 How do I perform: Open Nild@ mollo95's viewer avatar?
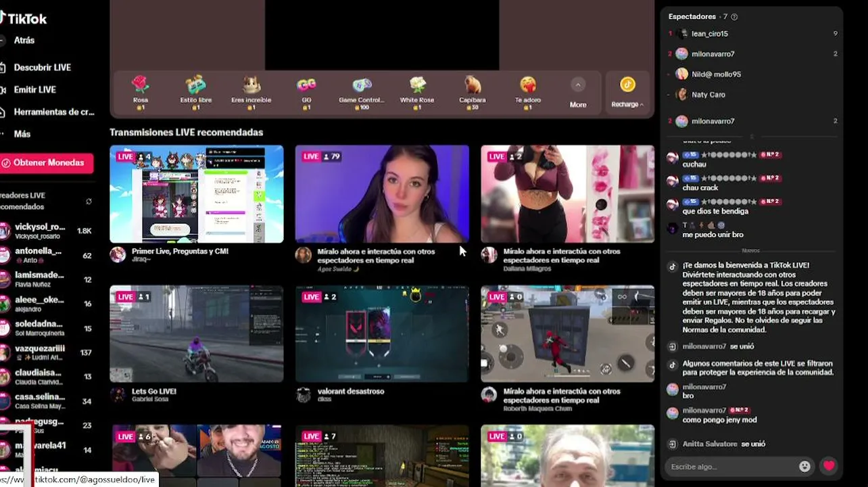pos(681,74)
